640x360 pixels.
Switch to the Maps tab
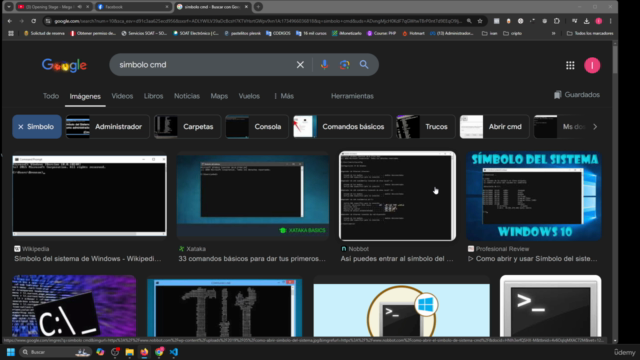coord(219,96)
